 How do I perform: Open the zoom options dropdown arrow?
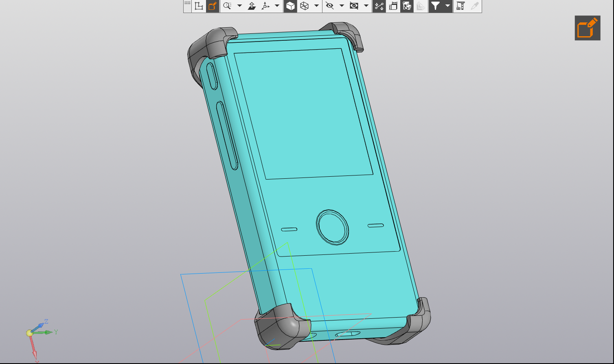point(239,6)
